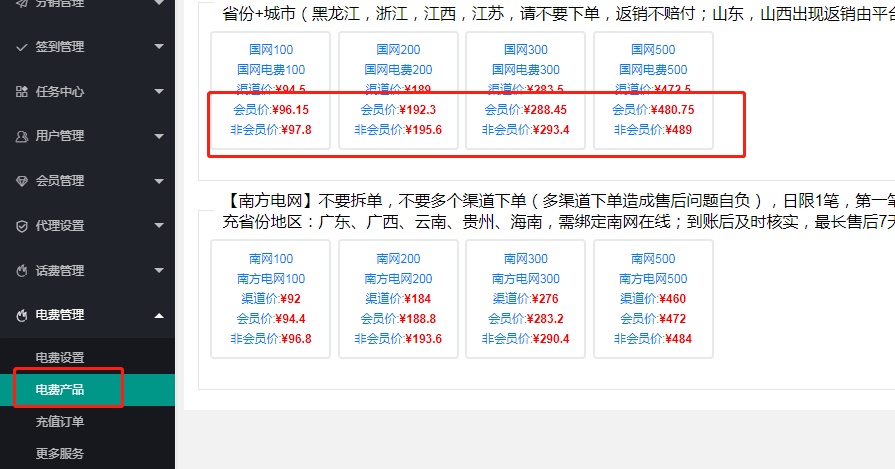
Task: Click 南方电网200 product name
Action: pos(398,278)
